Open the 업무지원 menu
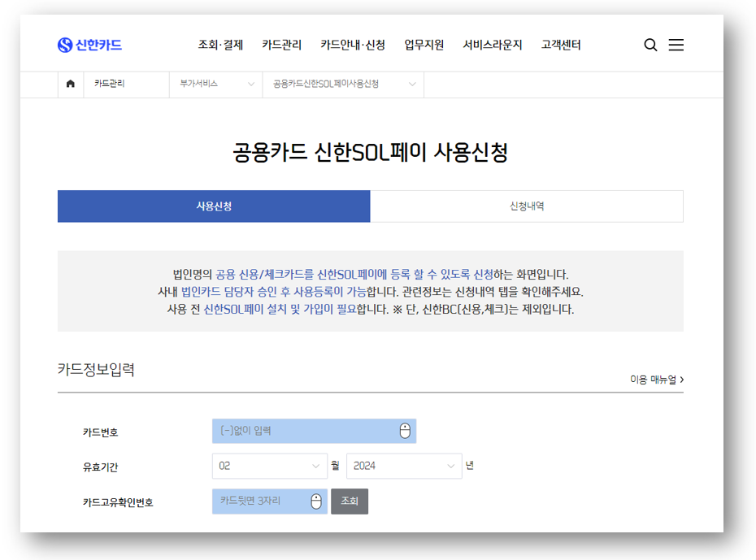Viewport: 756px width, 560px height. click(x=424, y=45)
